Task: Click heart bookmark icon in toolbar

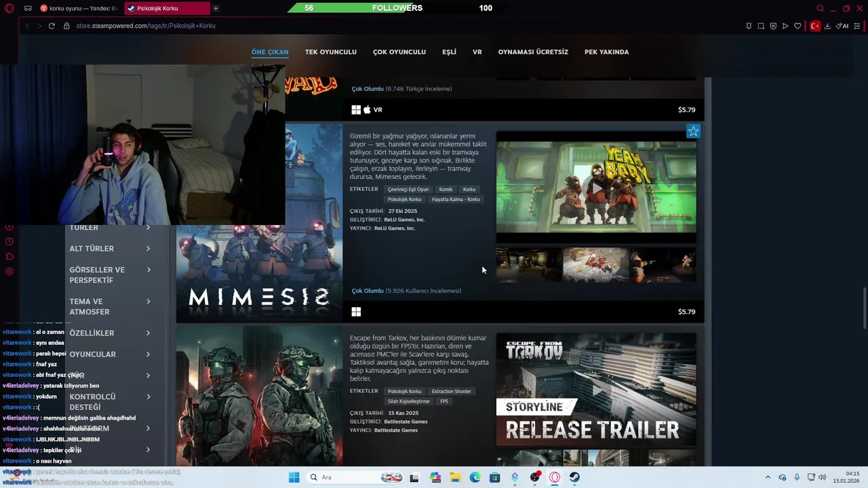Action: (x=797, y=26)
